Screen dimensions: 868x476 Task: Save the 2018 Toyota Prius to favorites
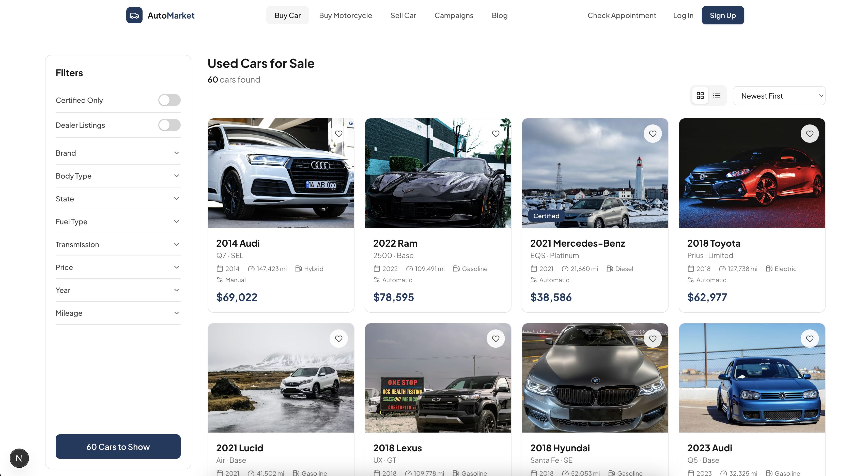[x=809, y=134]
